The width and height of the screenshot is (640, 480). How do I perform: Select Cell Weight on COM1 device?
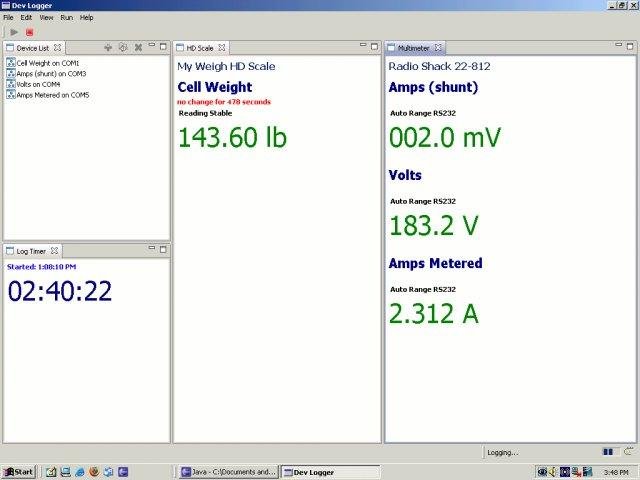(48, 63)
